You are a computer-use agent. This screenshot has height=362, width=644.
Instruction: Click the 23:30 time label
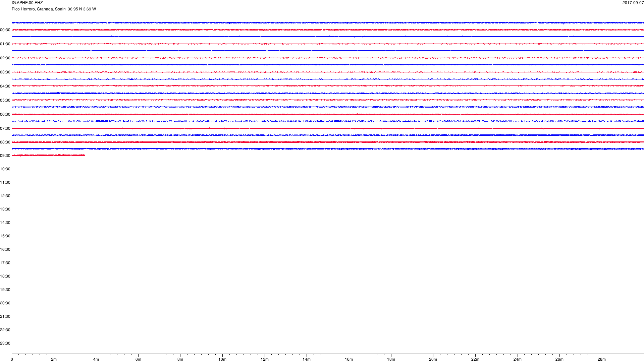click(5, 344)
